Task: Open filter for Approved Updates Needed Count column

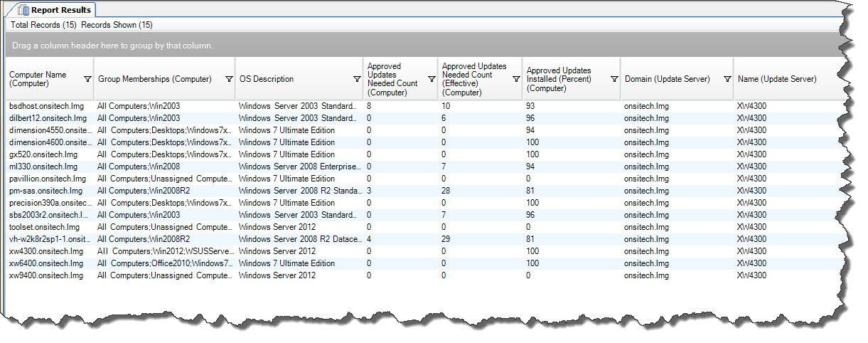Action: (x=431, y=79)
